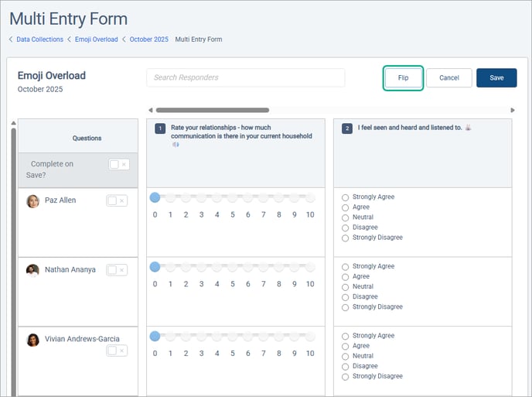Go to Data Collections breadcrumb

(x=38, y=39)
